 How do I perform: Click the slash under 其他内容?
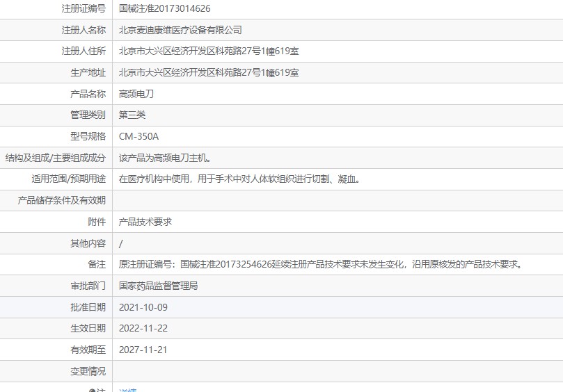120,244
